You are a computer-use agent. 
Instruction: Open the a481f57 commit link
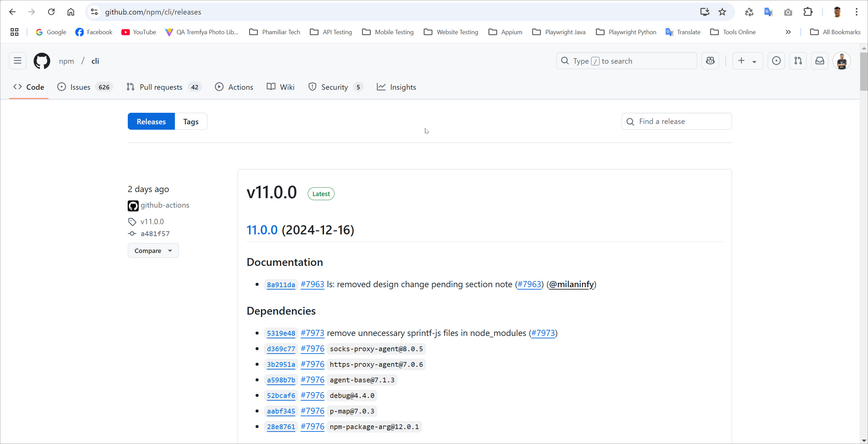[x=155, y=234]
